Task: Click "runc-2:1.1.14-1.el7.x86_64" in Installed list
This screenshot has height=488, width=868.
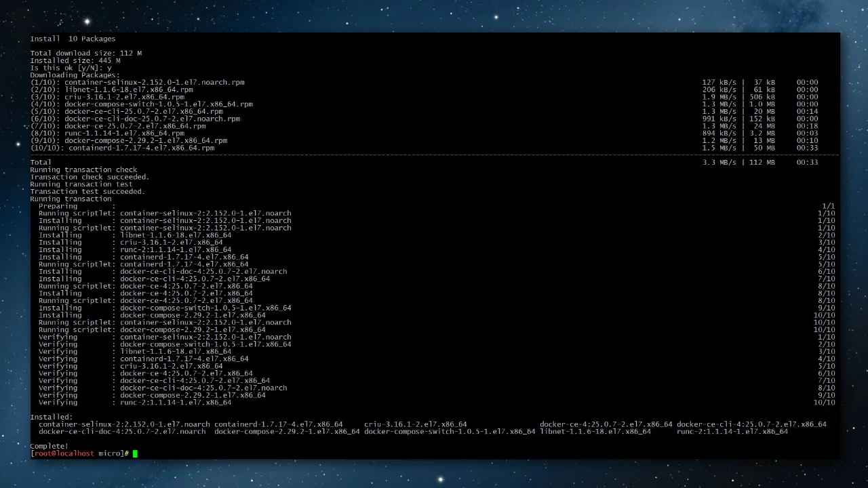Action: point(732,432)
